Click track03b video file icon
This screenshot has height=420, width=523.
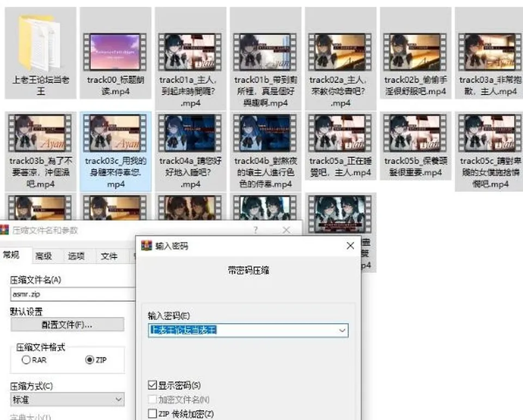coord(40,133)
